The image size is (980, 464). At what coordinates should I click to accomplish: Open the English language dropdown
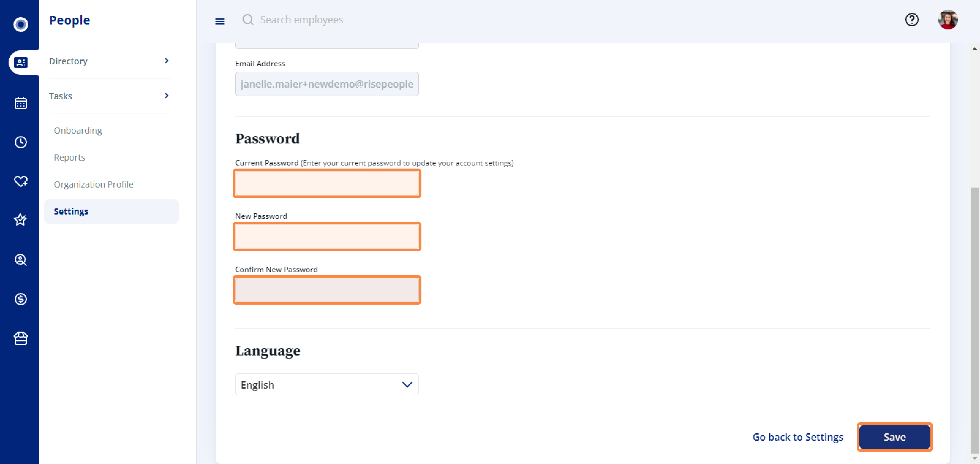pyautogui.click(x=327, y=384)
